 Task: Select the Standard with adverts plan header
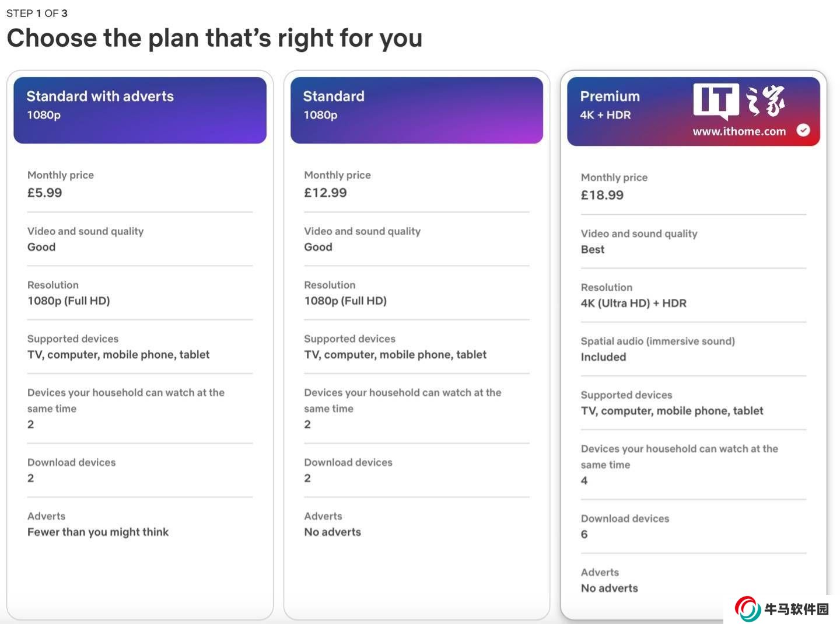click(x=140, y=110)
